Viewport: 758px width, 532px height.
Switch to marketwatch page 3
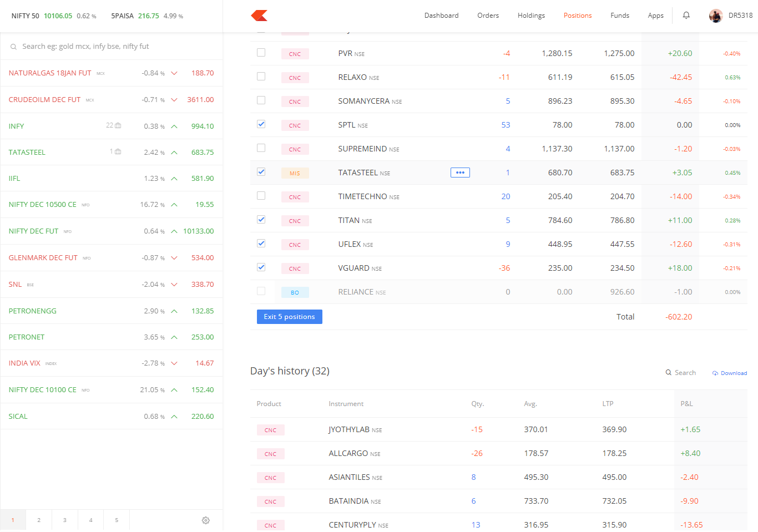coord(65,520)
